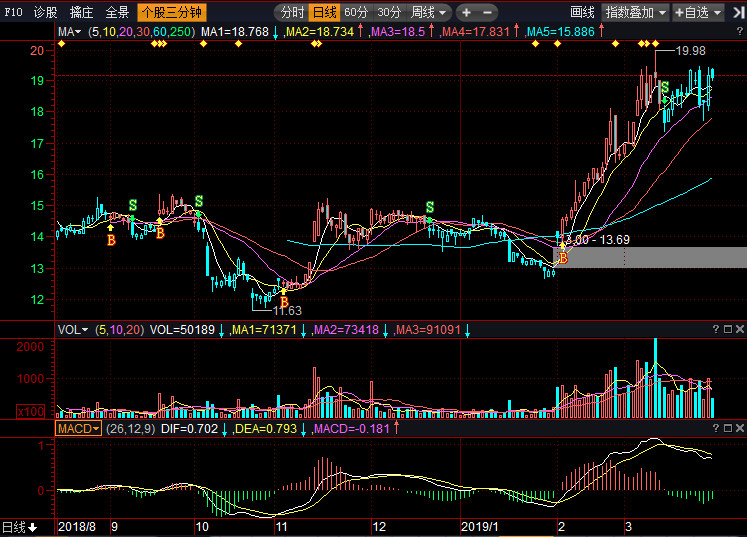Click the F10 button
Image resolution: width=747 pixels, height=537 pixels.
point(13,13)
